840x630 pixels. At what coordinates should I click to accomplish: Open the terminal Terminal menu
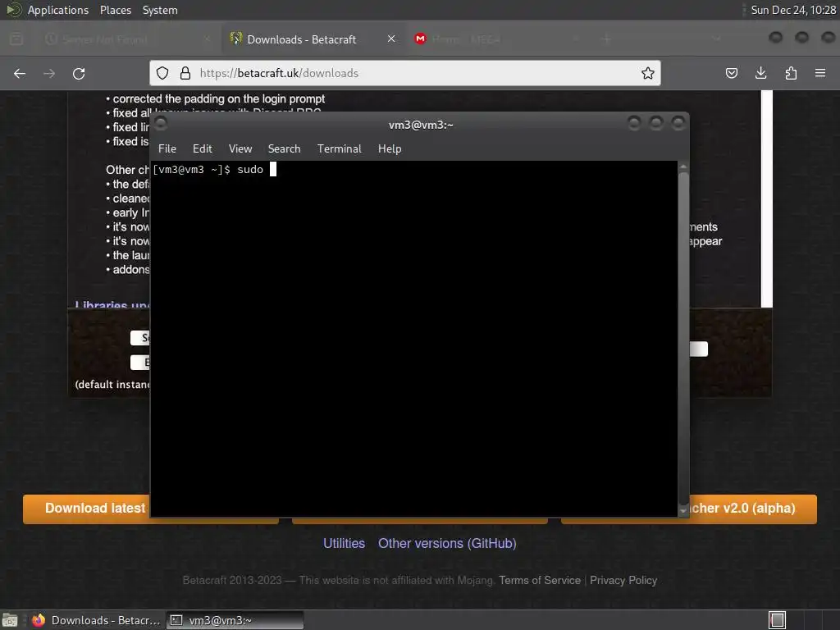[339, 148]
